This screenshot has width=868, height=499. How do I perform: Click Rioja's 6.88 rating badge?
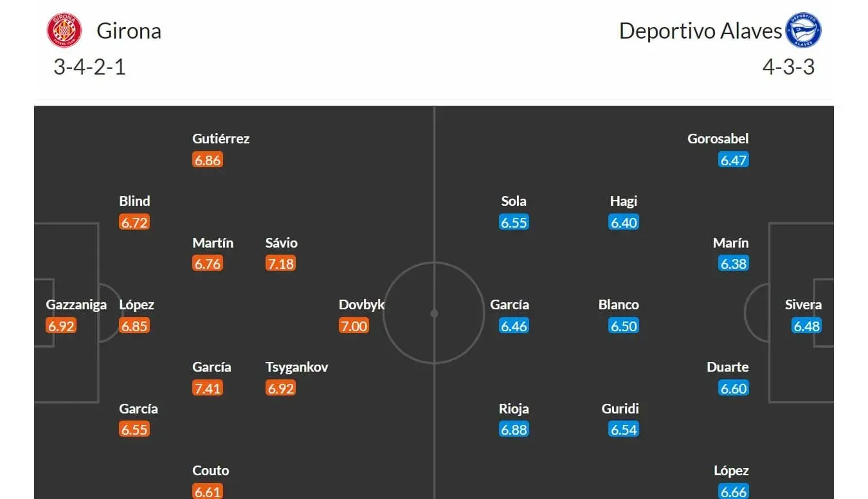[x=514, y=430]
